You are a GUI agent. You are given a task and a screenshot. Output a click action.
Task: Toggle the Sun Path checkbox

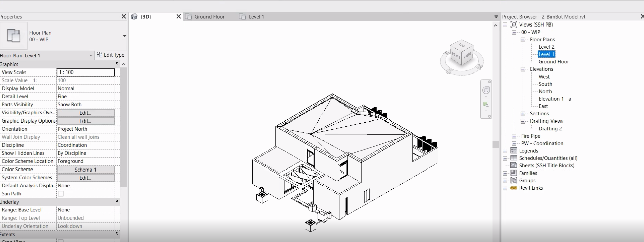61,194
